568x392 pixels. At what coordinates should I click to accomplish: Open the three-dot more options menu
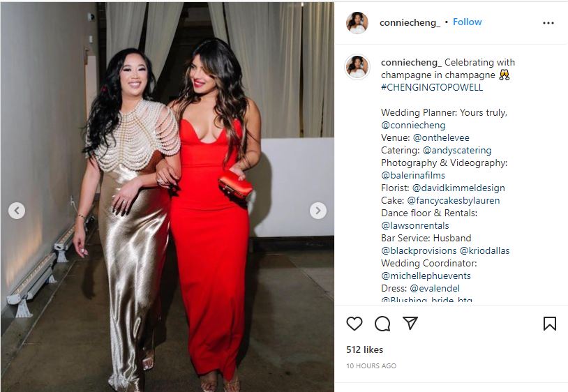[548, 23]
